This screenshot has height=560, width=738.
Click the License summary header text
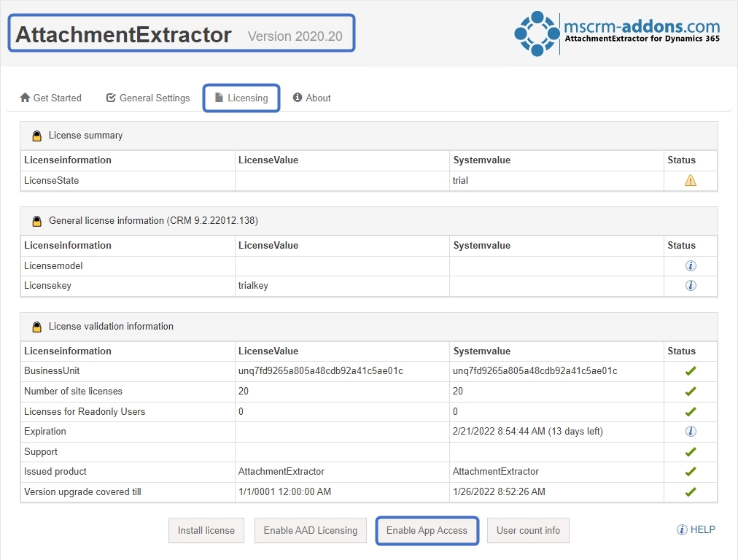[85, 136]
